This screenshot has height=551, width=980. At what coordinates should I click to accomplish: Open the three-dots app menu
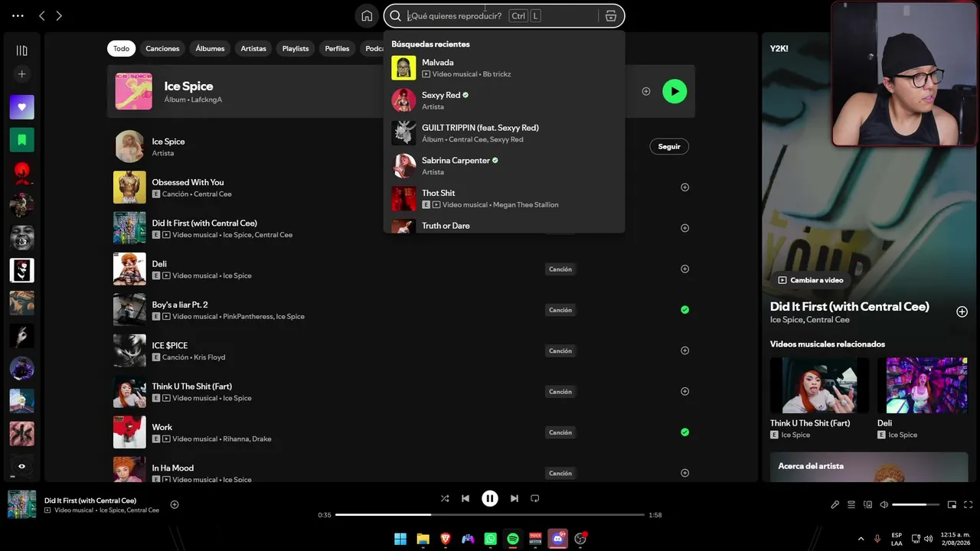point(18,15)
